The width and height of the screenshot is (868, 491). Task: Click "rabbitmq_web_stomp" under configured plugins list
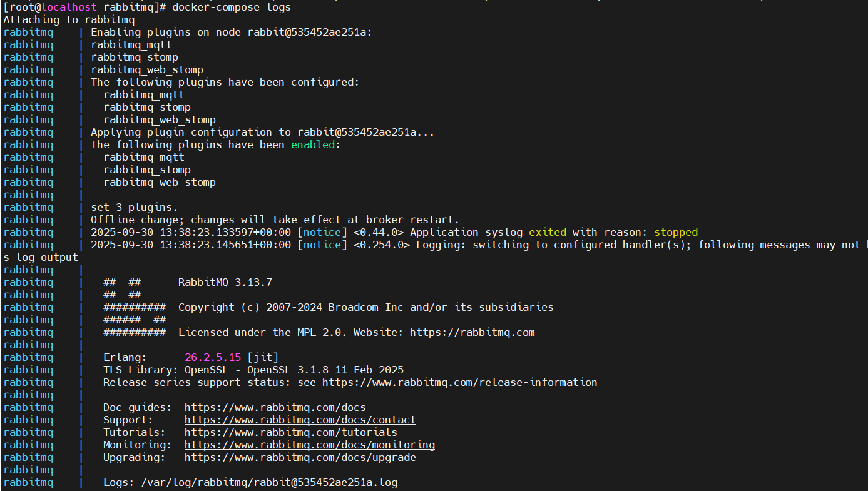159,119
